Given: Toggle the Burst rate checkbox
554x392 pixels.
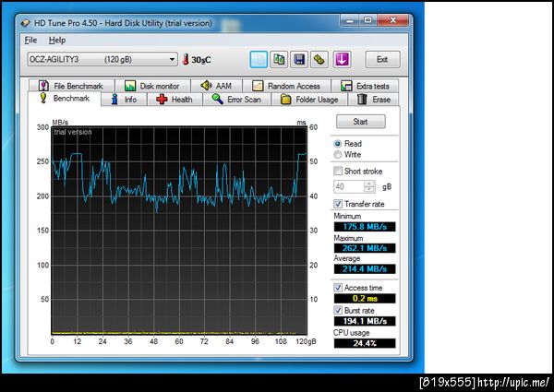Looking at the screenshot, I should click(x=338, y=311).
